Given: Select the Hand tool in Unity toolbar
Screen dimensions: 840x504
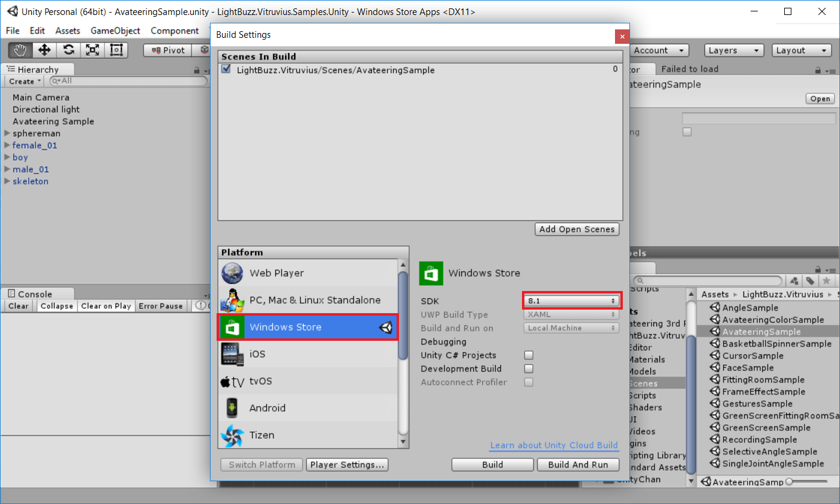Looking at the screenshot, I should 20,50.
